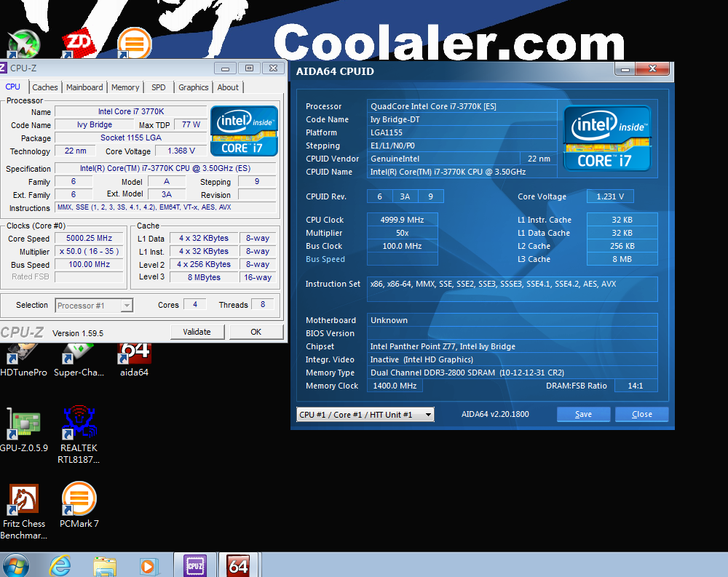
Task: Close the CPU-Z window
Action: coord(274,68)
